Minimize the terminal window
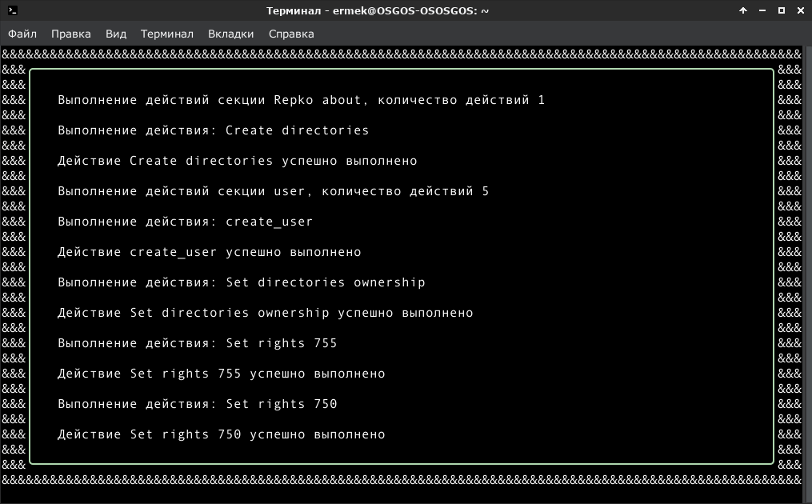Screen dimensions: 812x504 pos(762,10)
